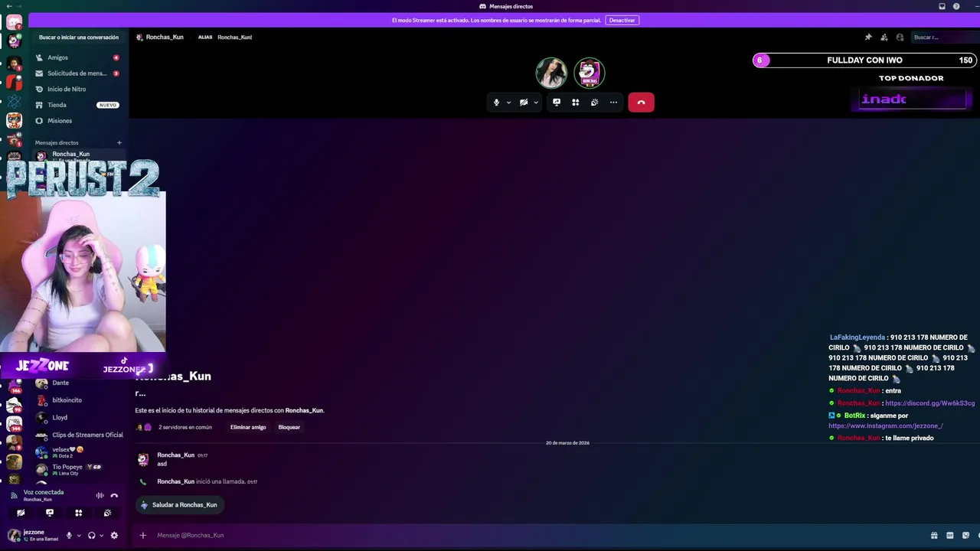
Task: Open camera options arrow in call bar
Action: coord(536,103)
